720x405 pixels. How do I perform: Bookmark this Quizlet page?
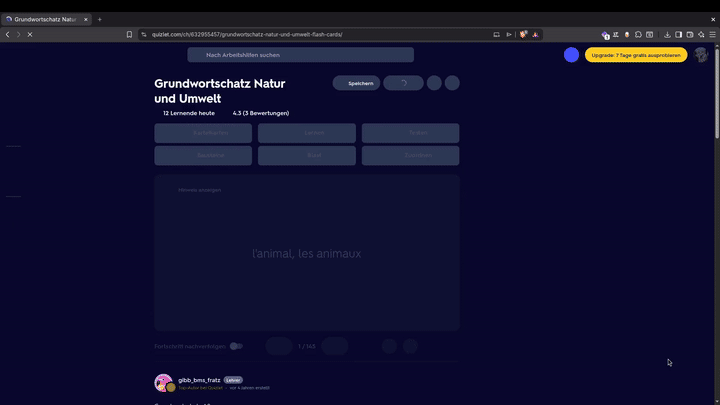[129, 34]
